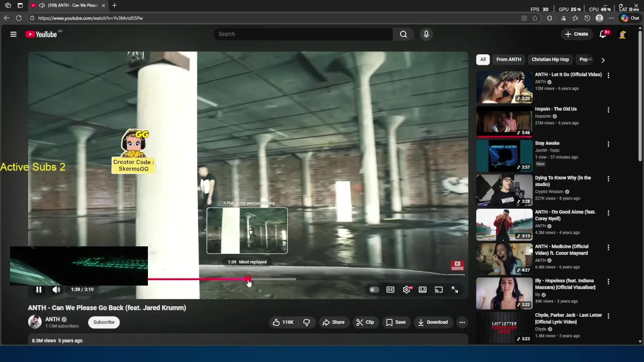The image size is (644, 362).
Task: Mute the video volume
Action: pyautogui.click(x=56, y=290)
